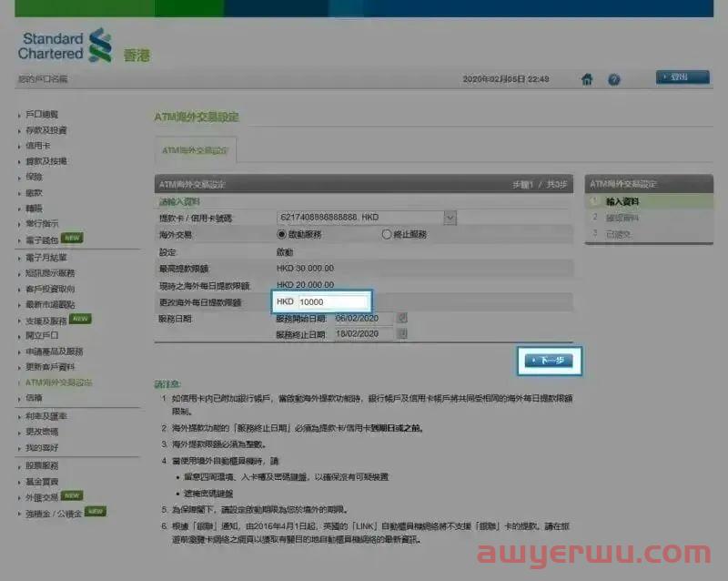
Task: Go to home via house icon
Action: click(587, 79)
